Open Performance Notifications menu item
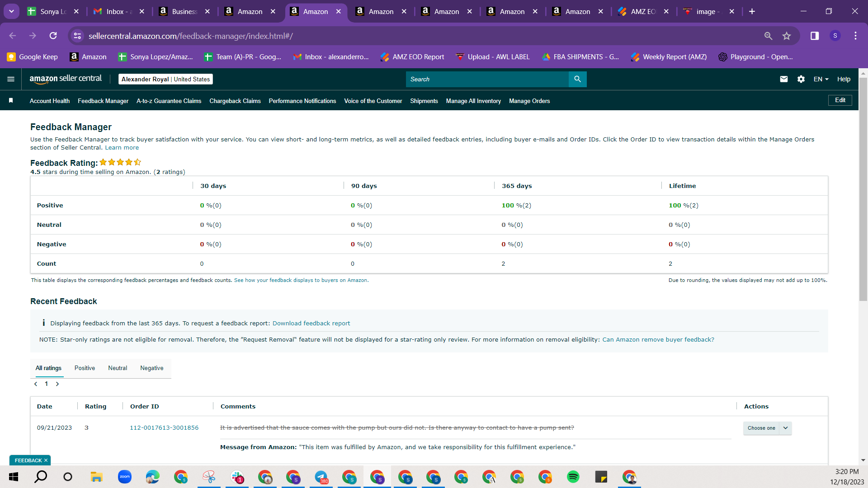This screenshot has height=488, width=868. pyautogui.click(x=302, y=101)
